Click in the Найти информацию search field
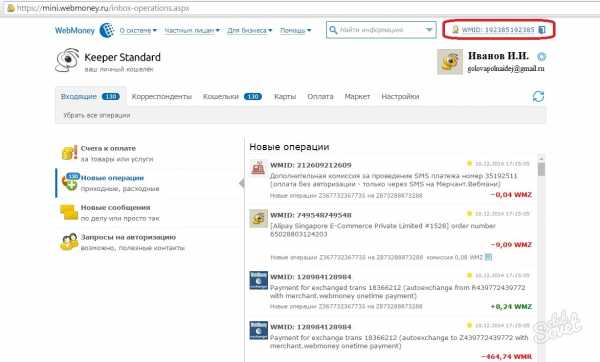This screenshot has width=600, height=362. [x=381, y=30]
